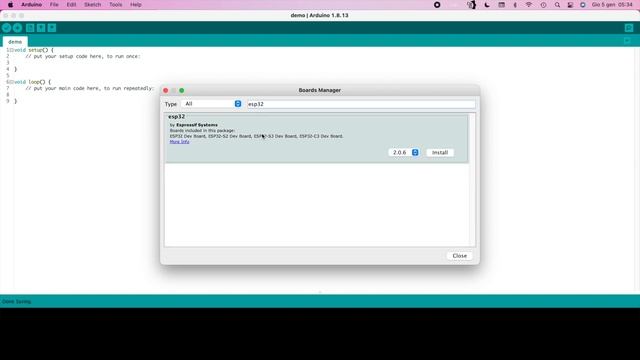Save the sketch with Save icon
The height and width of the screenshot is (360, 640).
pos(52,28)
